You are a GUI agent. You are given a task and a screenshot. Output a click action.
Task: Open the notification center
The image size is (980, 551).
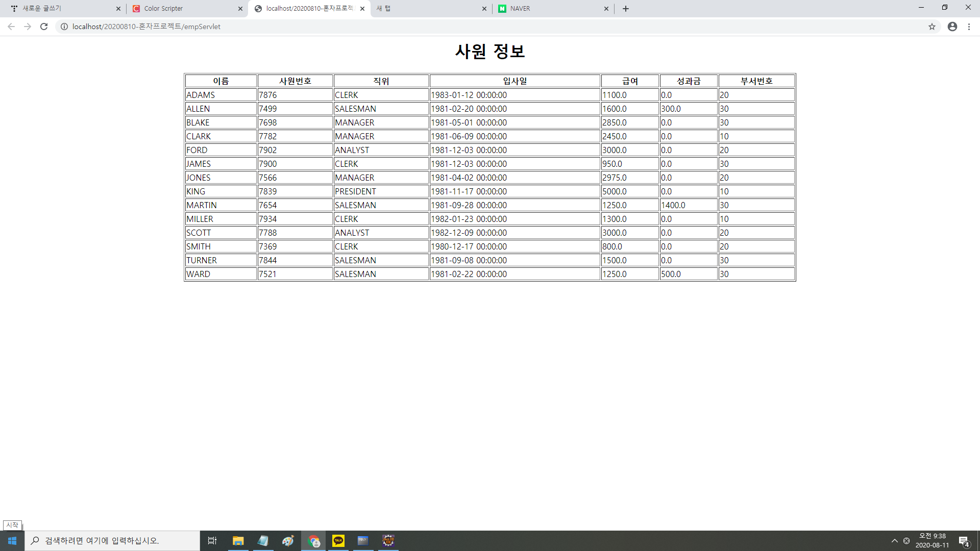coord(964,541)
